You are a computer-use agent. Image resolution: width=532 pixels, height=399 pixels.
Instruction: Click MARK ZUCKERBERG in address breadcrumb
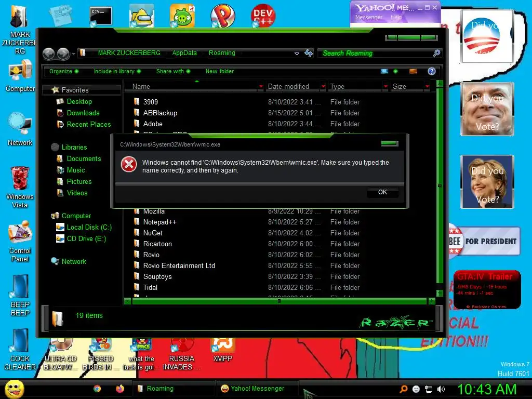129,53
